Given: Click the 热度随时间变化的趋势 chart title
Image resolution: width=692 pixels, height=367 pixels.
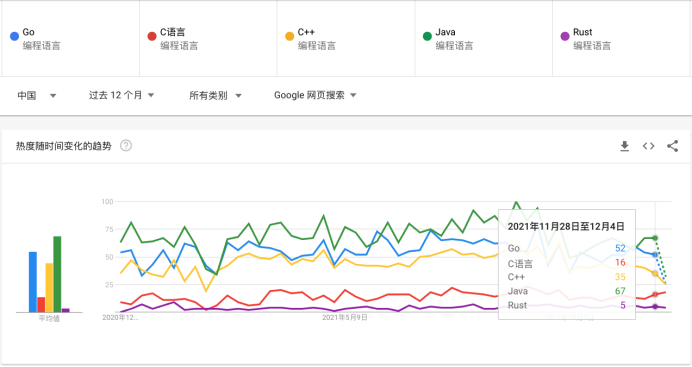Looking at the screenshot, I should click(x=64, y=146).
